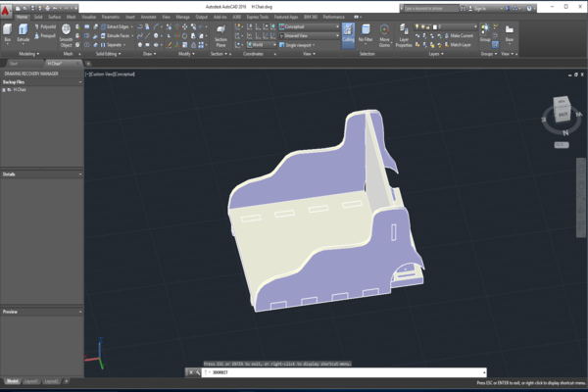Open Layer Properties manager
This screenshot has width=588, height=392.
point(404,35)
